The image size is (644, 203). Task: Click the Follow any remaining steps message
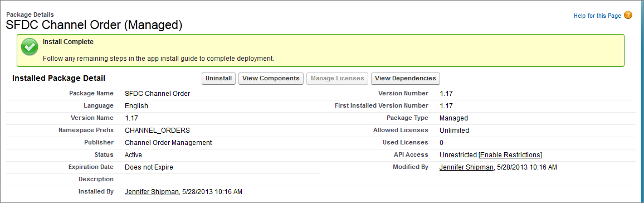tap(159, 59)
